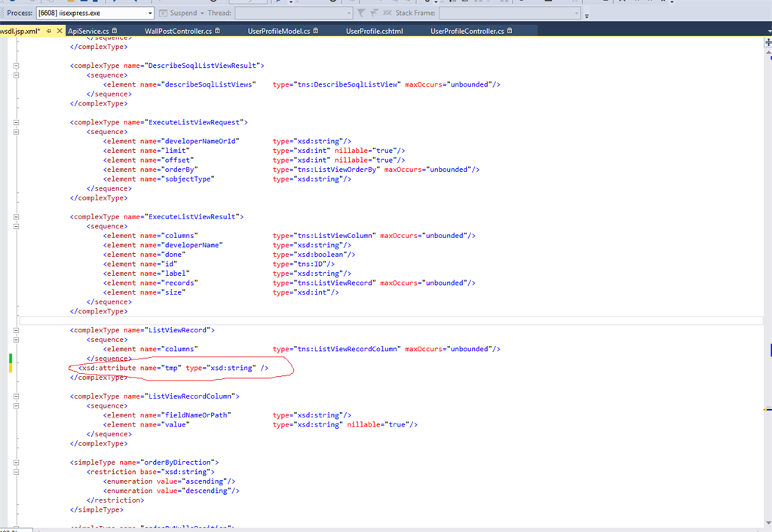Open the Suspend button dropdown arrow
Viewport: 772px width, 532px height.
(x=202, y=14)
